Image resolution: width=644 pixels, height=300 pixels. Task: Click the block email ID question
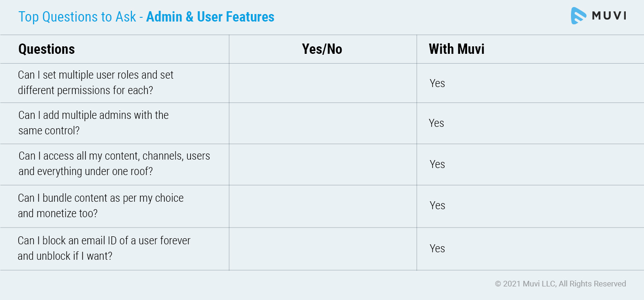[x=104, y=248]
